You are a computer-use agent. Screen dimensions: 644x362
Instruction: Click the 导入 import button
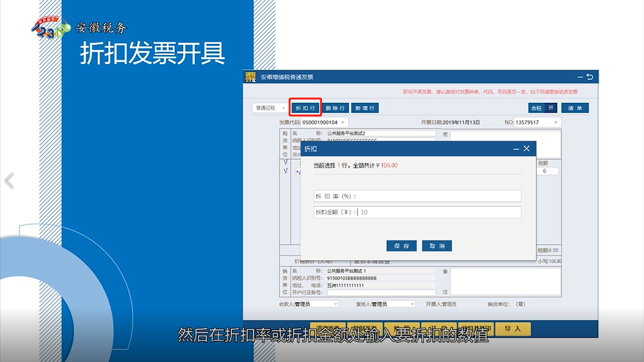pos(513,329)
